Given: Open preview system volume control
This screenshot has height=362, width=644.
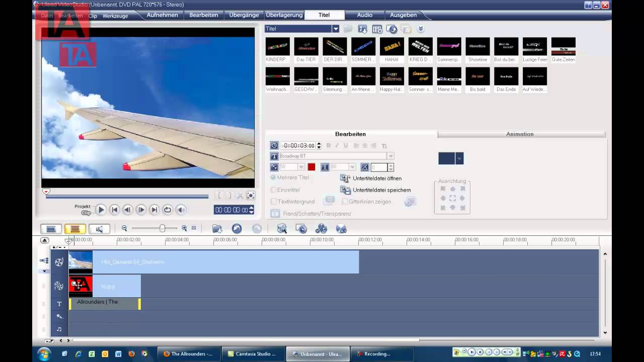Looking at the screenshot, I should (x=181, y=210).
